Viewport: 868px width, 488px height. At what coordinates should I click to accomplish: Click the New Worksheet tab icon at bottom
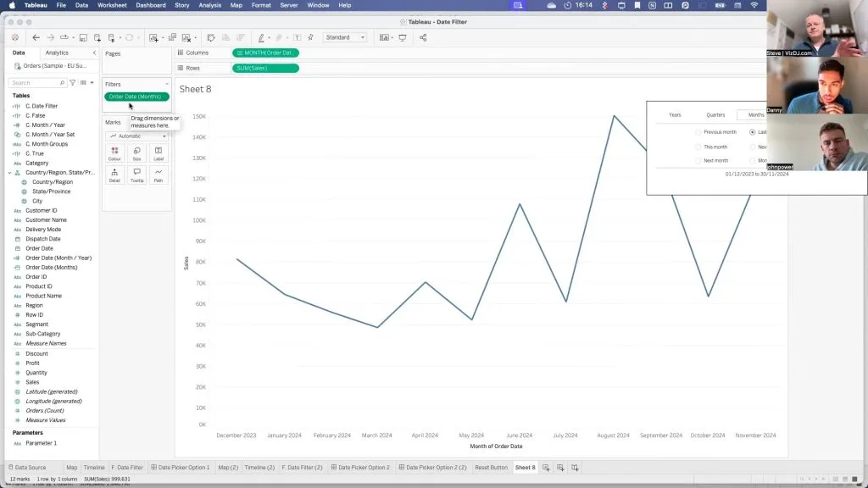click(546, 468)
